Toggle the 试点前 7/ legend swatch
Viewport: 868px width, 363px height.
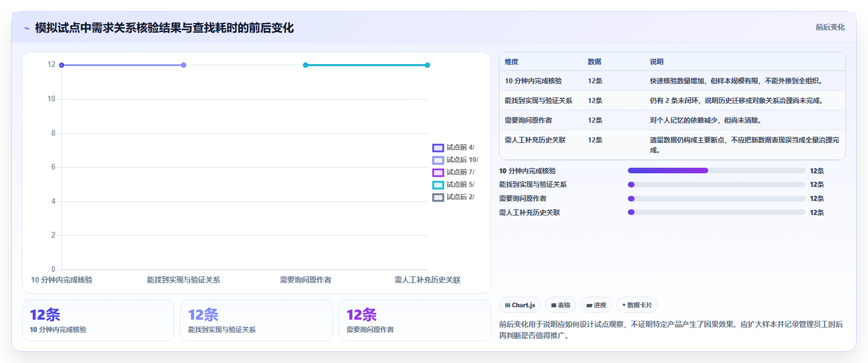pyautogui.click(x=438, y=172)
